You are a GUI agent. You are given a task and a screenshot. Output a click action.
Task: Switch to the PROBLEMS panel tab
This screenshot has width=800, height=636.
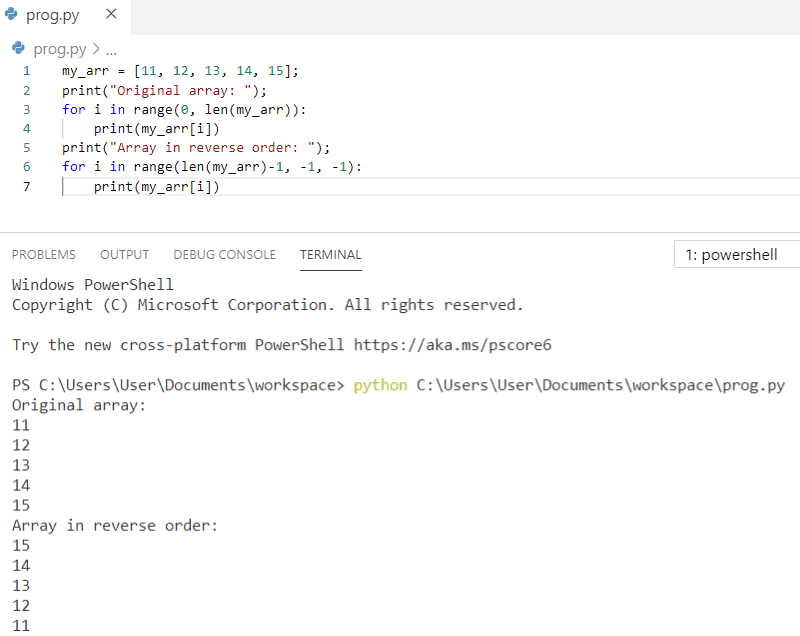pyautogui.click(x=44, y=255)
